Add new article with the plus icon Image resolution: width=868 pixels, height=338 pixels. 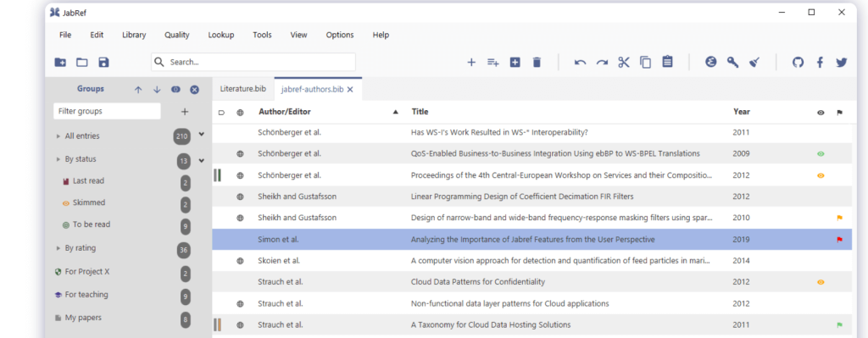coord(471,63)
